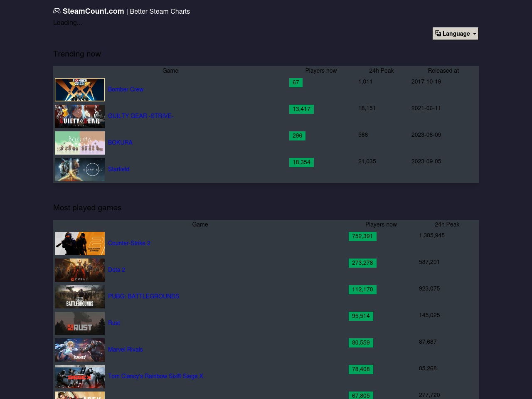Click the 'Trending now' heading

coord(77,54)
